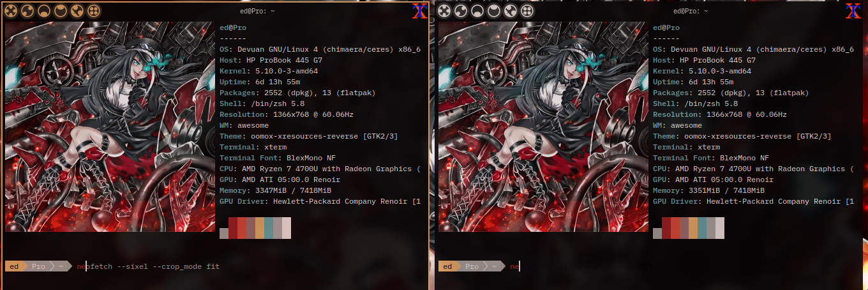This screenshot has width=868, height=290.
Task: Click fifth white pinwheel titlebar button, right window
Action: click(x=511, y=11)
